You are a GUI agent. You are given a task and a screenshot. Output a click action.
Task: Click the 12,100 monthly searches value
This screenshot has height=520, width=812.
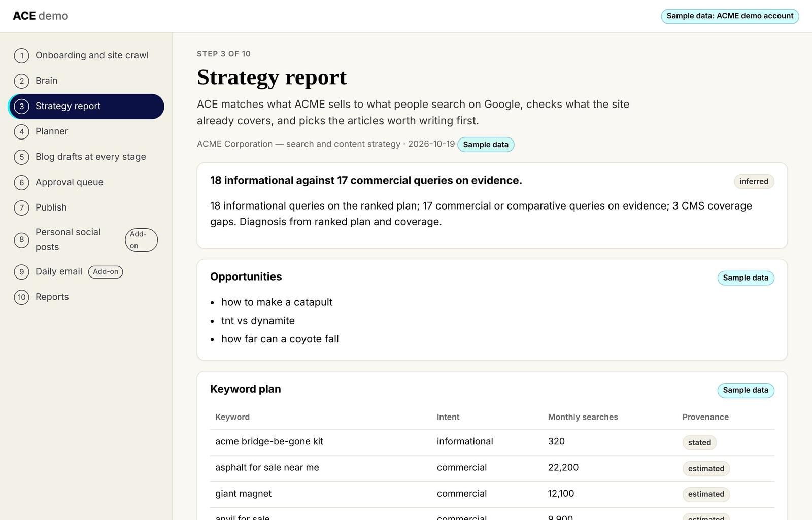pos(561,494)
